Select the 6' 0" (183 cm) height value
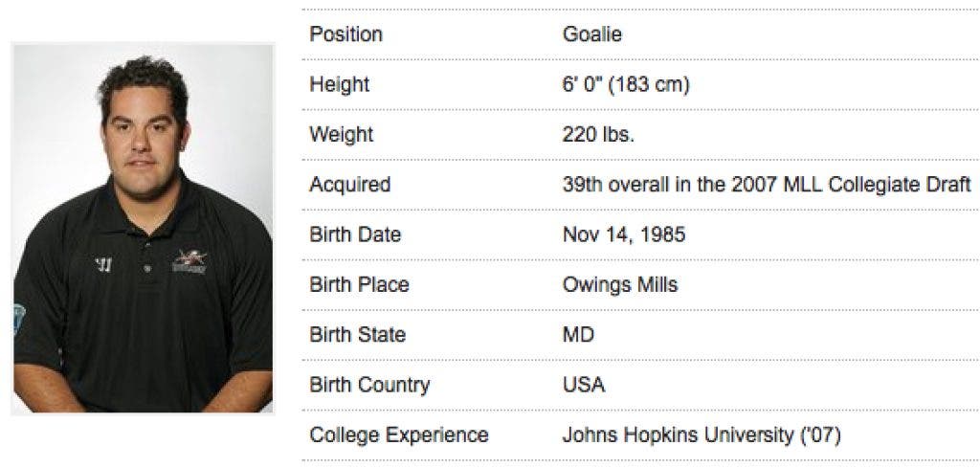980x468 pixels. coord(626,84)
